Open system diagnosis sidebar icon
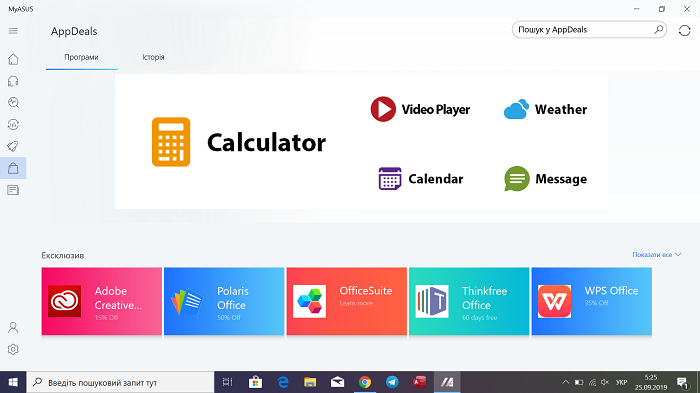 (13, 103)
